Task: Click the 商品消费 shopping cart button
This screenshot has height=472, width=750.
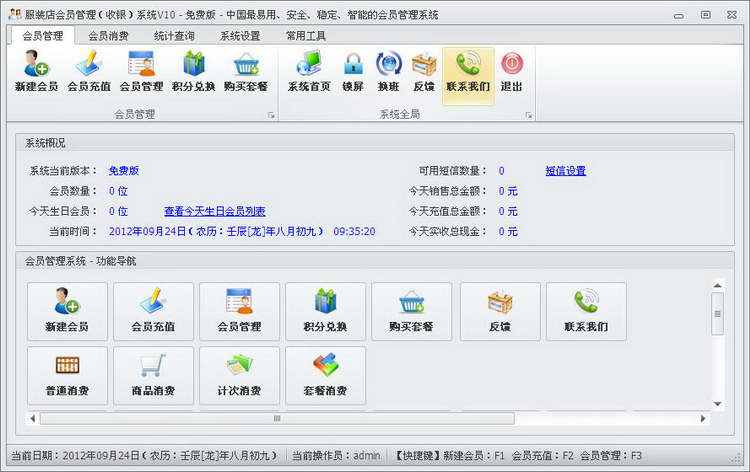Action: point(153,375)
